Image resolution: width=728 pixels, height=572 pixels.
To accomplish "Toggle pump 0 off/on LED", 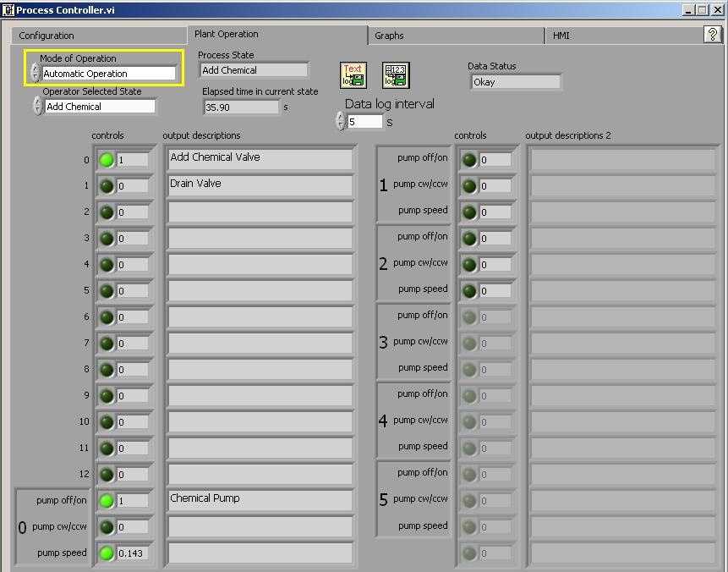I will [107, 501].
